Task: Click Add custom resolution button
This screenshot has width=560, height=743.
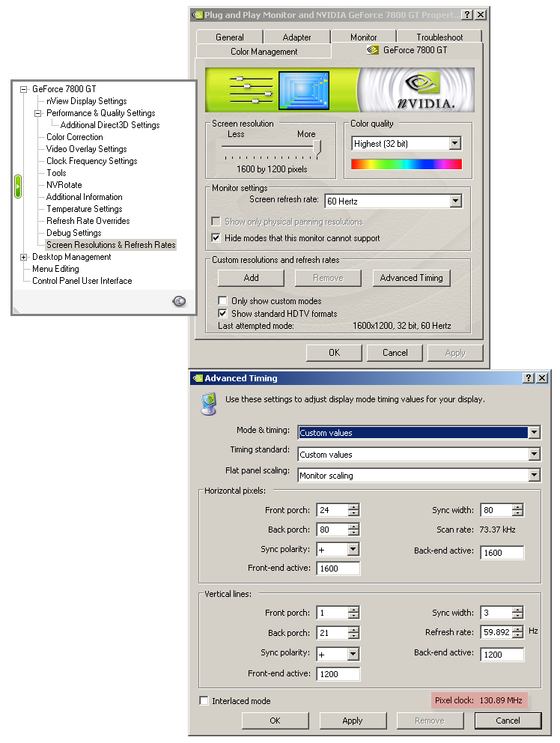Action: tap(251, 278)
